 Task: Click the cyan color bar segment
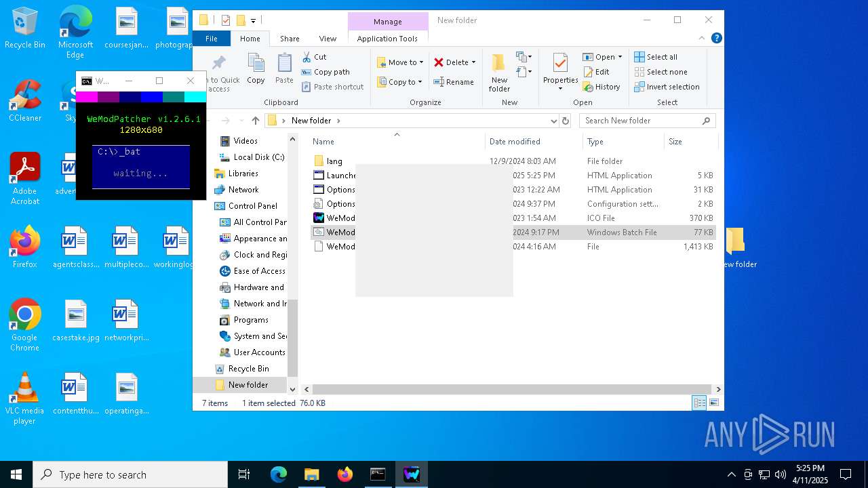(195, 97)
